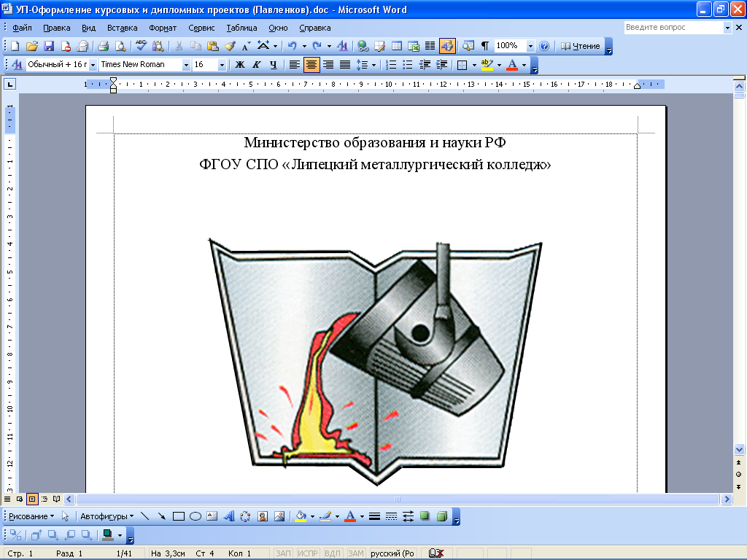Image resolution: width=747 pixels, height=560 pixels.
Task: Click the Save floppy disk icon
Action: (x=50, y=46)
